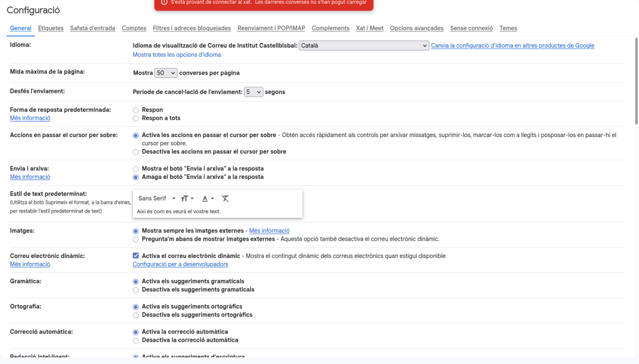Select 'Desactiva els suggeriments gramaticals' option
Image resolution: width=639 pixels, height=364 pixels.
pyautogui.click(x=136, y=290)
